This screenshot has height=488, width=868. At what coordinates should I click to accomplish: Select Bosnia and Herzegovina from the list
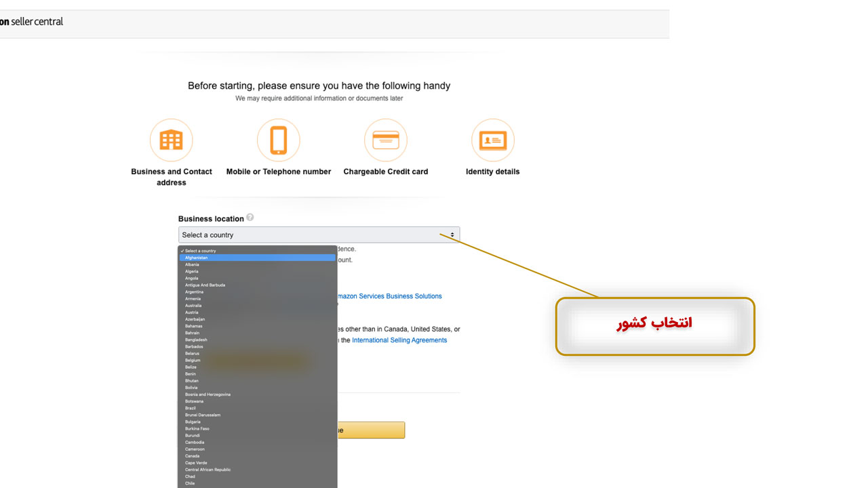(x=258, y=394)
